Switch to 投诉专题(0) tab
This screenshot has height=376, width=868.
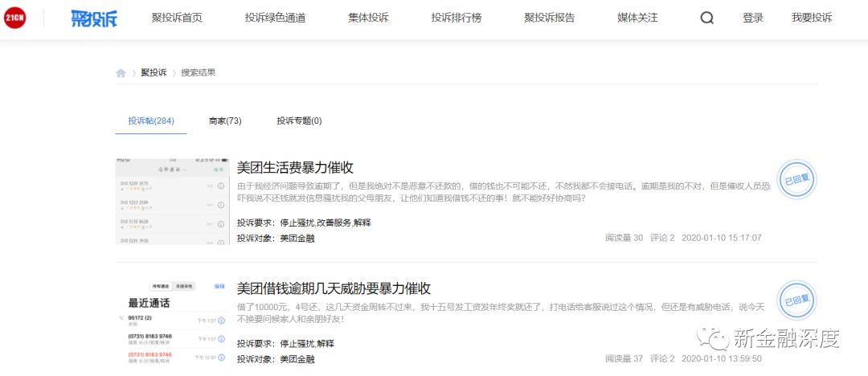pyautogui.click(x=300, y=121)
